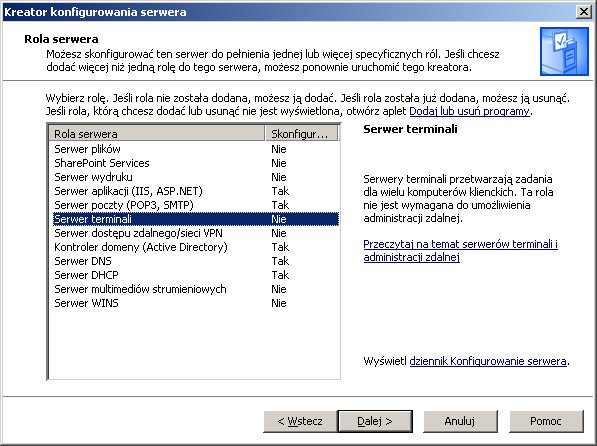Close the Kreator konfigurowania serwera window

(584, 12)
